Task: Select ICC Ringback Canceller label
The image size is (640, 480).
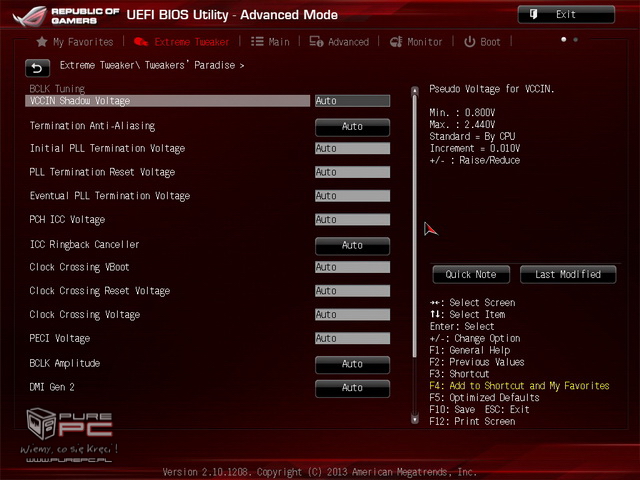Action: [84, 244]
